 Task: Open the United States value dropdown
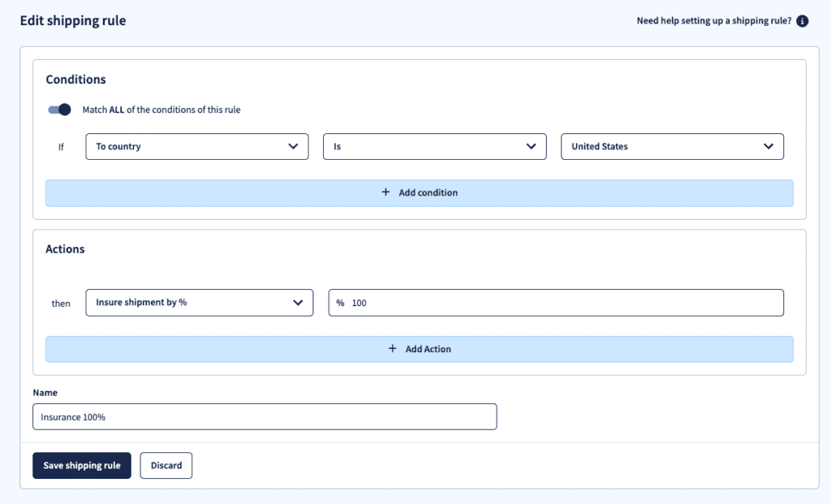pyautogui.click(x=672, y=147)
